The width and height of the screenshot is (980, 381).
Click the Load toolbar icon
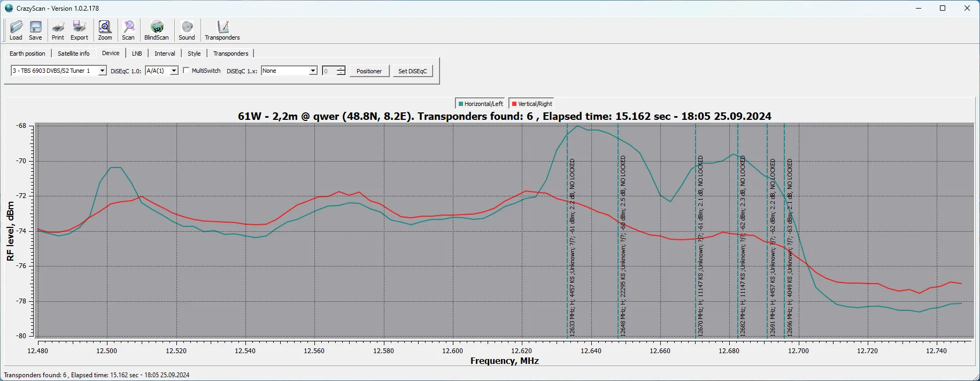tap(16, 30)
